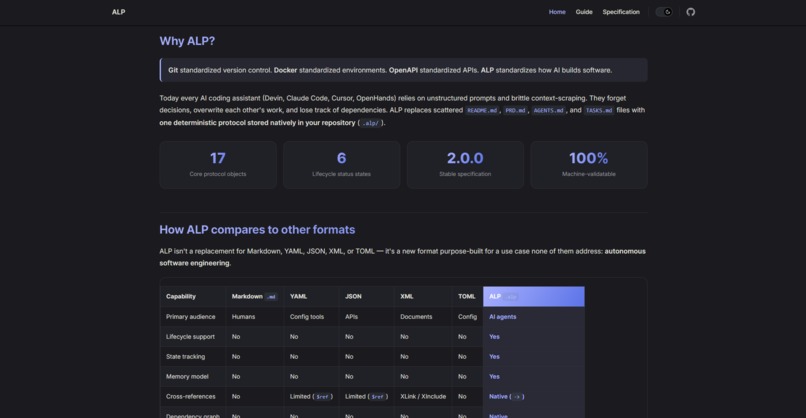Click the highlighted ALP column header
The width and height of the screenshot is (806, 418).
(x=534, y=297)
